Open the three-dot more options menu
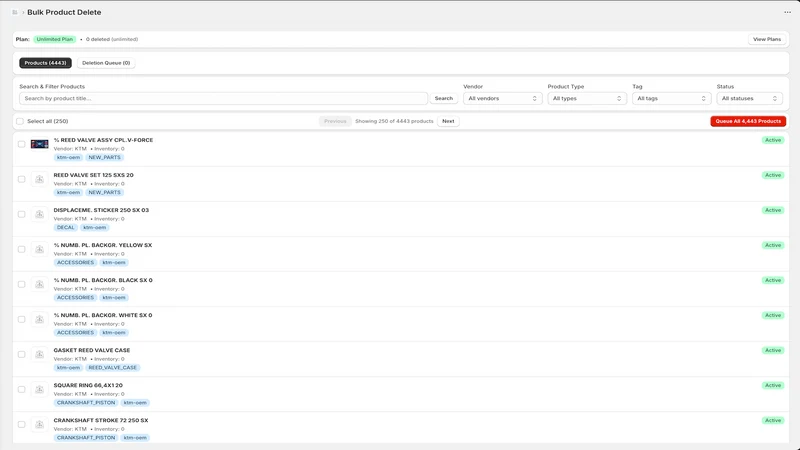This screenshot has width=800, height=450. tap(787, 12)
